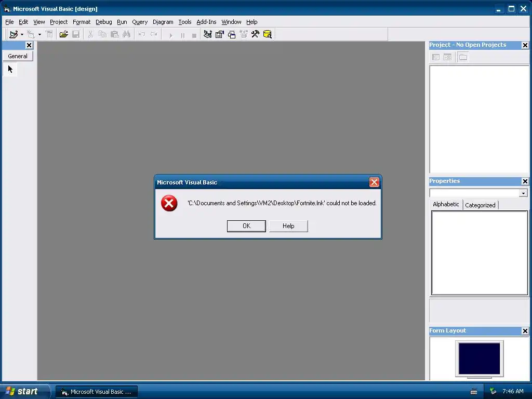Open the Project Explorer toolbar icon

click(208, 34)
